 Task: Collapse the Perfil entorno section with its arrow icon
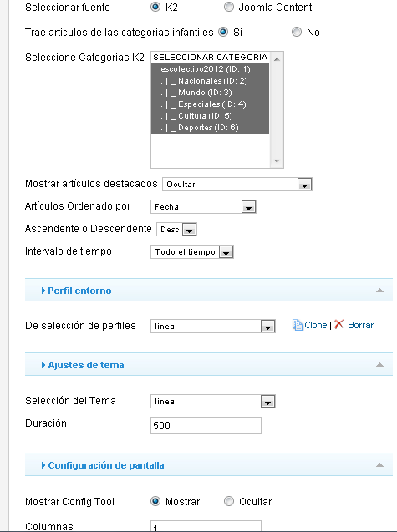click(380, 291)
